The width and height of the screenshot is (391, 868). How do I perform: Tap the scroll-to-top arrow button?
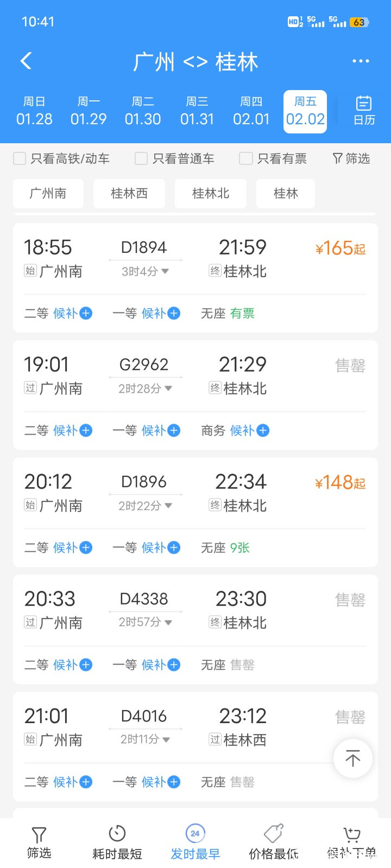[352, 758]
